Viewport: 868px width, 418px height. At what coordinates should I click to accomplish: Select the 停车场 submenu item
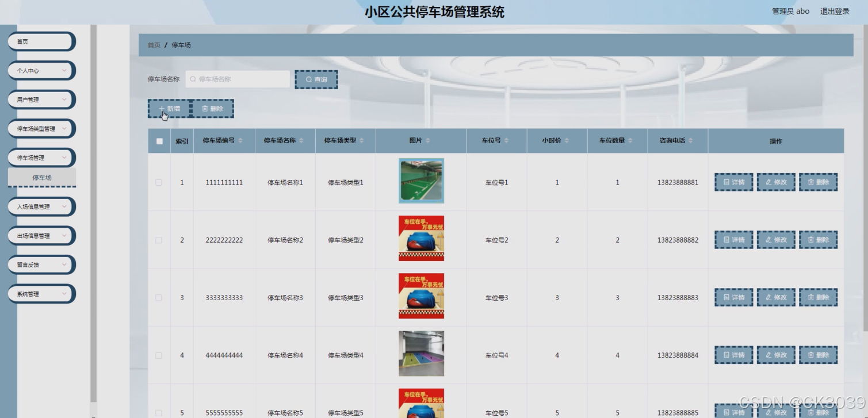coord(41,178)
